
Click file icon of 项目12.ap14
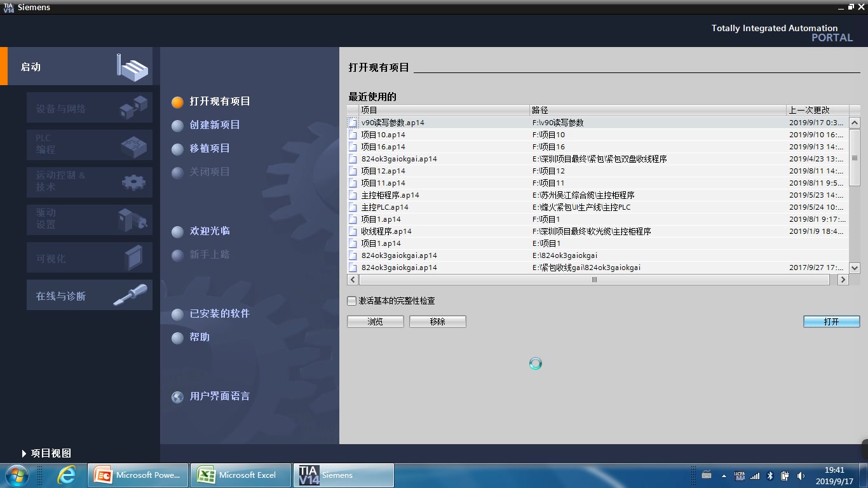tap(353, 171)
